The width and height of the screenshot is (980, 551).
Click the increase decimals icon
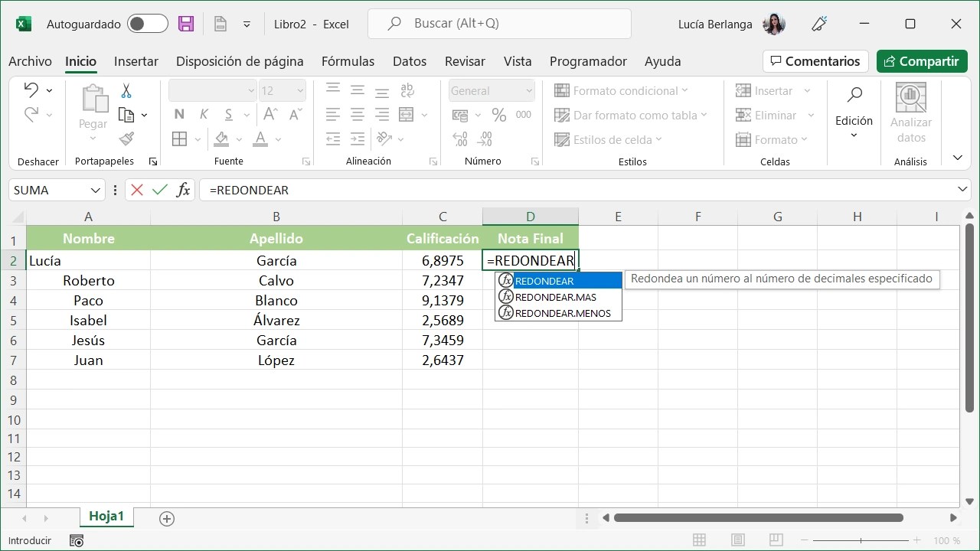(x=459, y=139)
